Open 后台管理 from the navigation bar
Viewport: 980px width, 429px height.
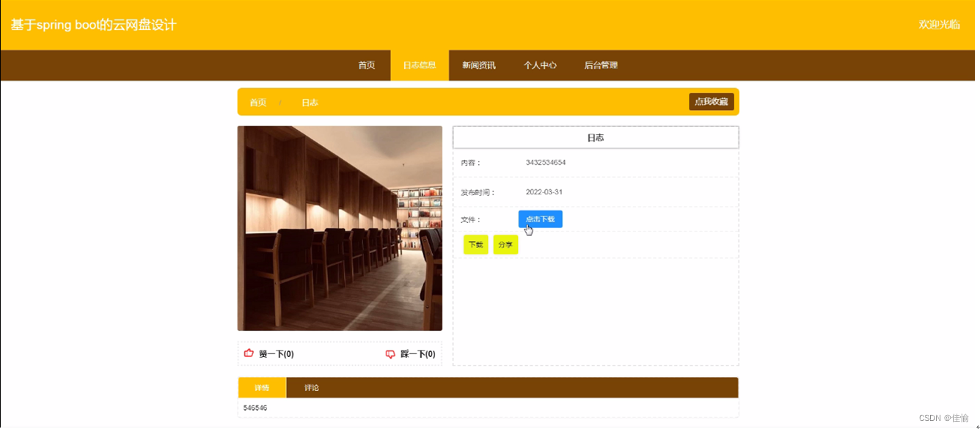[x=601, y=65]
